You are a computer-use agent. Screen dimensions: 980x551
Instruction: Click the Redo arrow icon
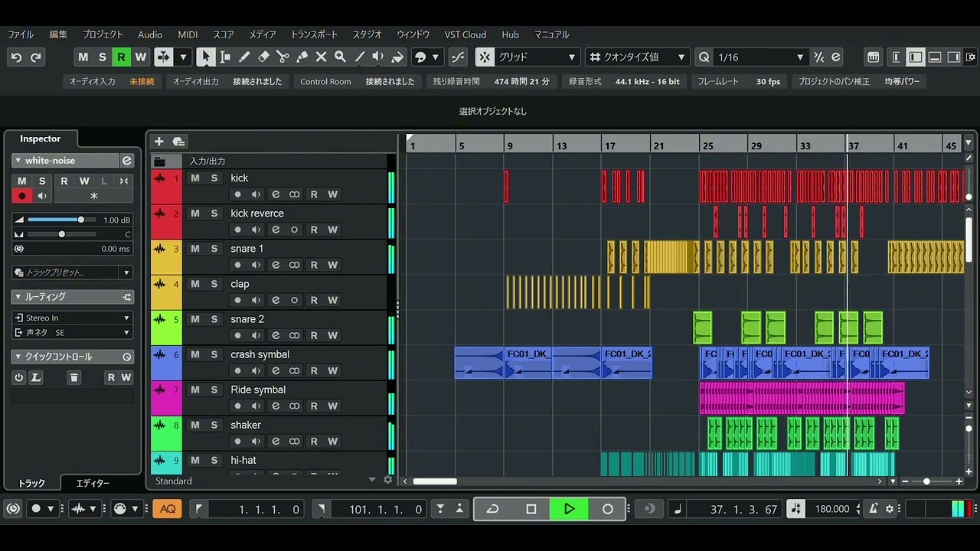pos(36,57)
